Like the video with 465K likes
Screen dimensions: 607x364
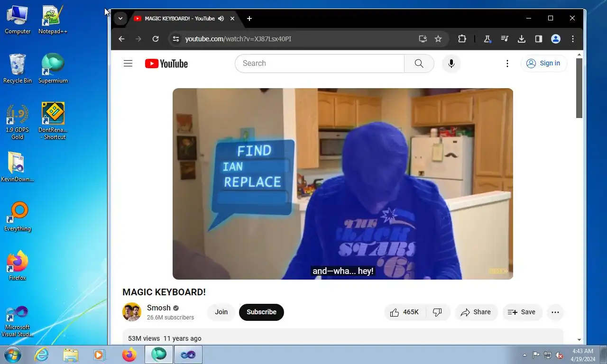pos(405,312)
